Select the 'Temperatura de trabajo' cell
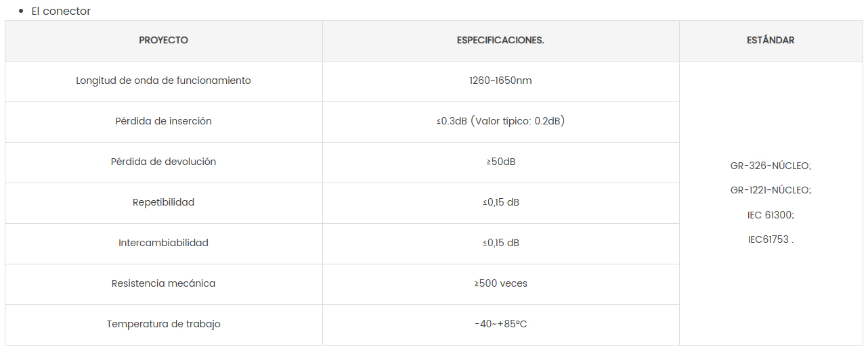The image size is (868, 353). coord(164,325)
